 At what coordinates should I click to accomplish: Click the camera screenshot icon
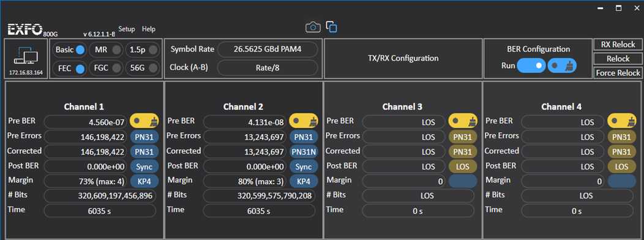coord(313,27)
